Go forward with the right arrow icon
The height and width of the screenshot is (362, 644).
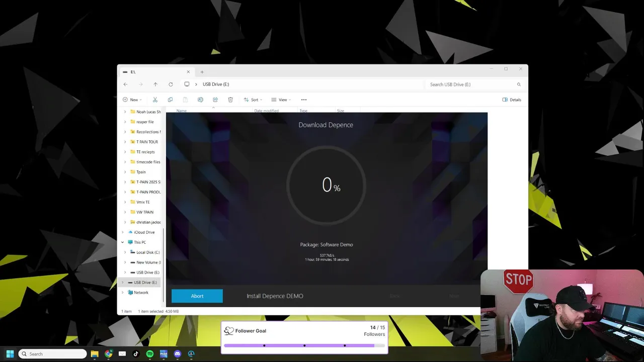[x=140, y=84]
